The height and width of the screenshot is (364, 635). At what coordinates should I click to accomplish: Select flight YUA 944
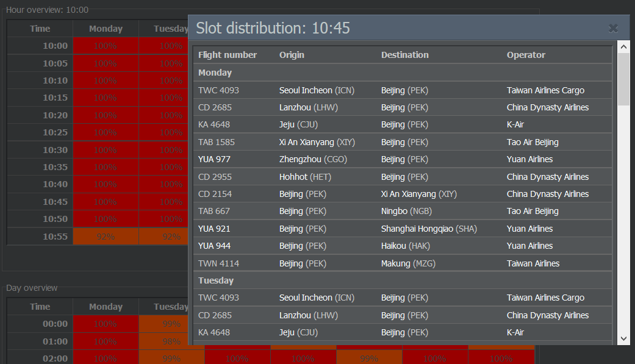(x=214, y=246)
